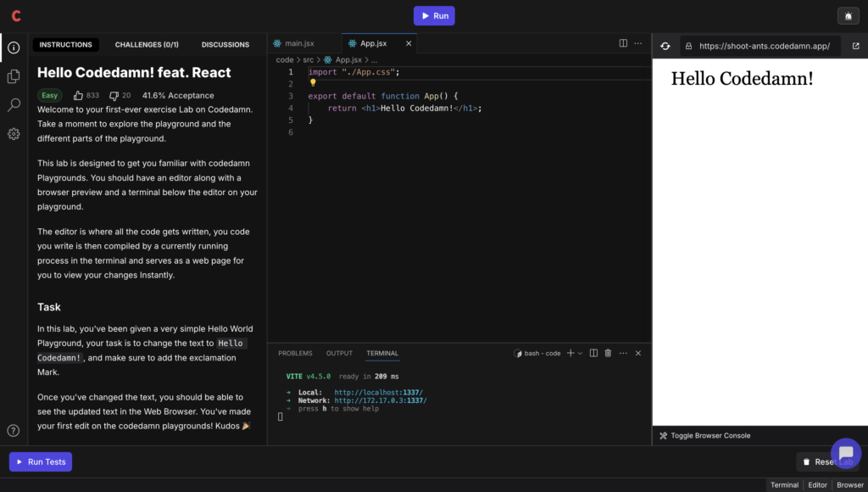Open preview in new window via external link icon

click(856, 46)
